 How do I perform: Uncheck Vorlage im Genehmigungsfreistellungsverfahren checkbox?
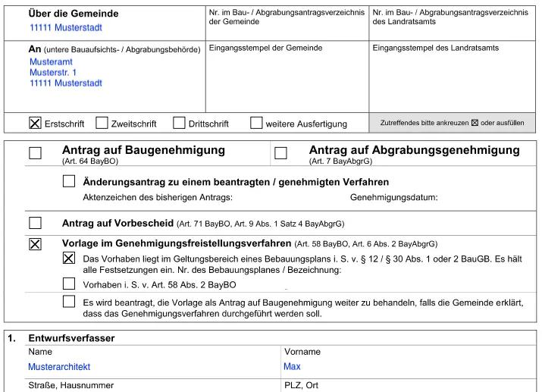(36, 244)
